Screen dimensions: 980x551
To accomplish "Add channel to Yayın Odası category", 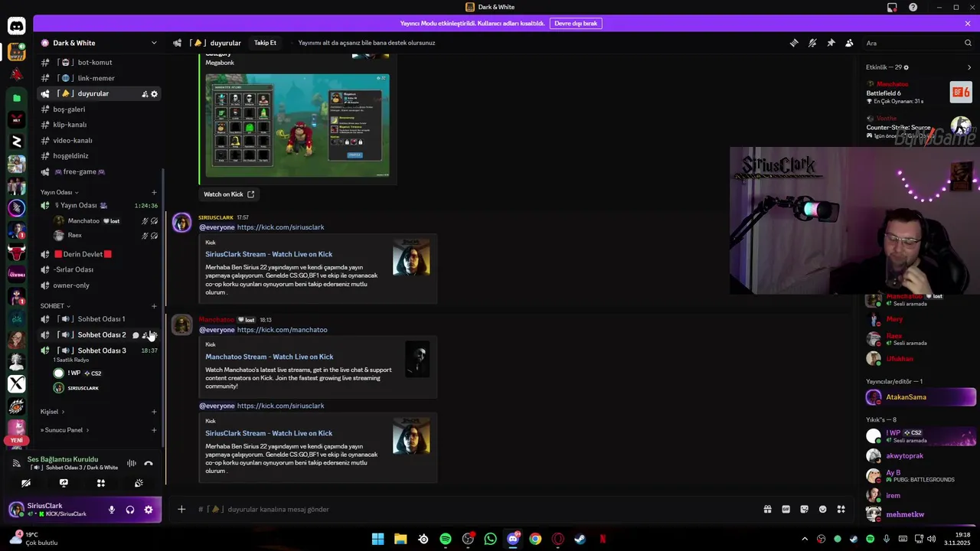I will click(154, 193).
